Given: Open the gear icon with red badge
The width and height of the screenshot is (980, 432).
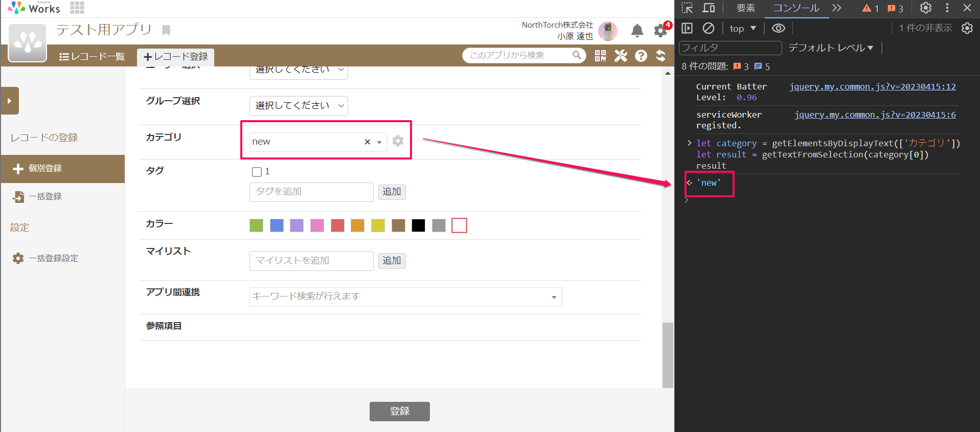Looking at the screenshot, I should [x=660, y=31].
